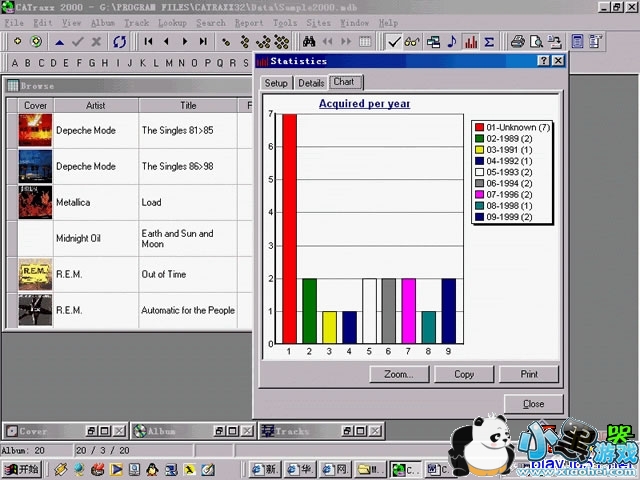
Task: Toggle the checkmark button in toolbar
Action: point(394,42)
